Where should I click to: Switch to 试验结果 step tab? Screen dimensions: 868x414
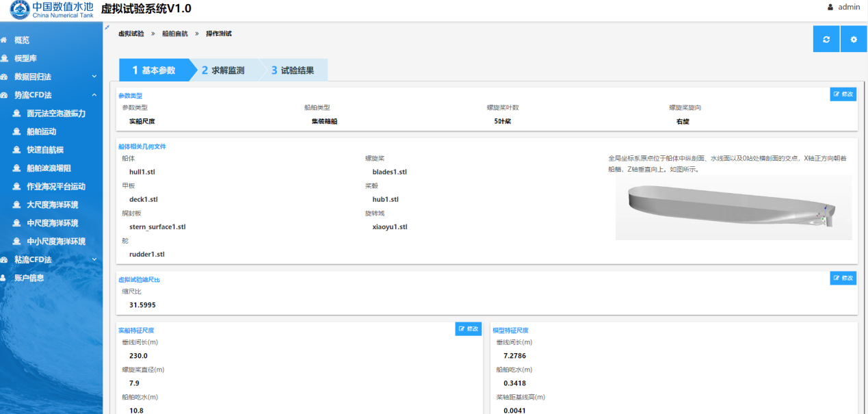coord(293,70)
